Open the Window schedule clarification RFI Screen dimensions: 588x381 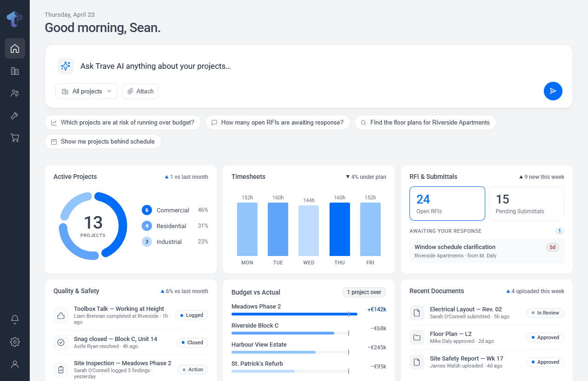click(487, 251)
